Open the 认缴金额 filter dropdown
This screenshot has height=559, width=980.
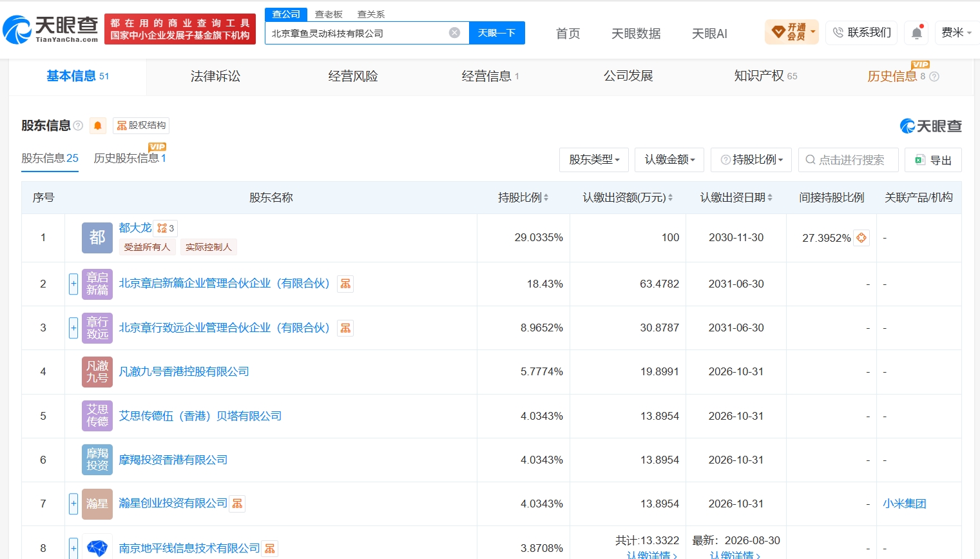point(669,160)
